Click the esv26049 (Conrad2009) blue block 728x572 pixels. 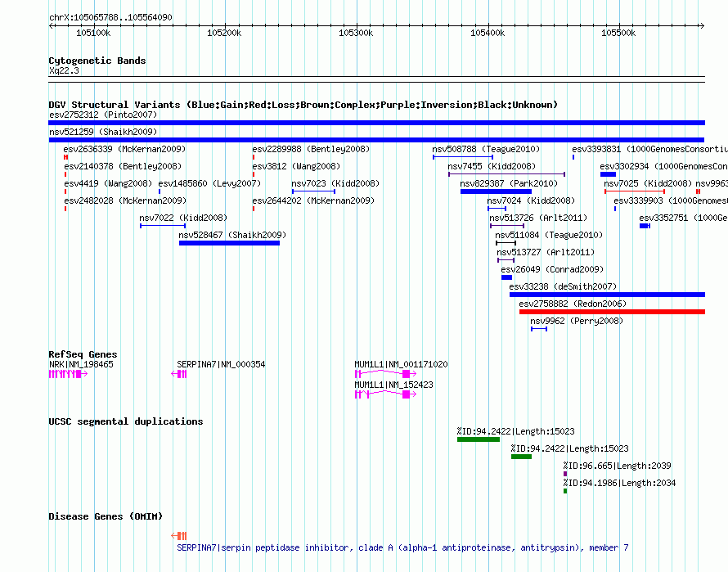(506, 277)
